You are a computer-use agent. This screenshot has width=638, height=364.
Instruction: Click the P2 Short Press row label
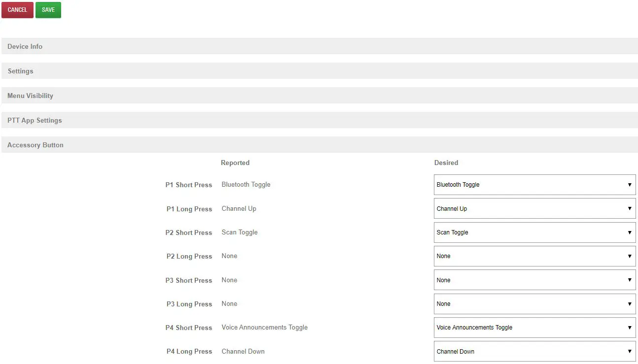click(x=189, y=233)
